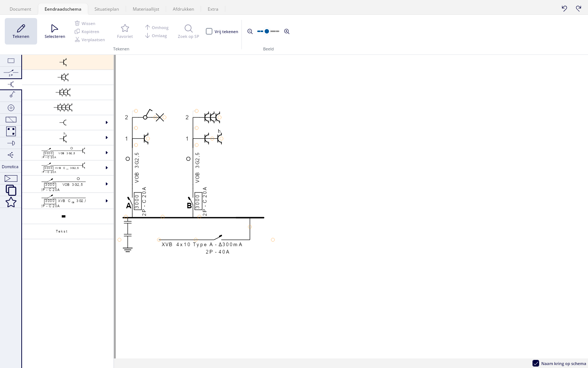Expand large VOB 3G2,5 circuit submenu
588x368 pixels.
pyautogui.click(x=107, y=184)
